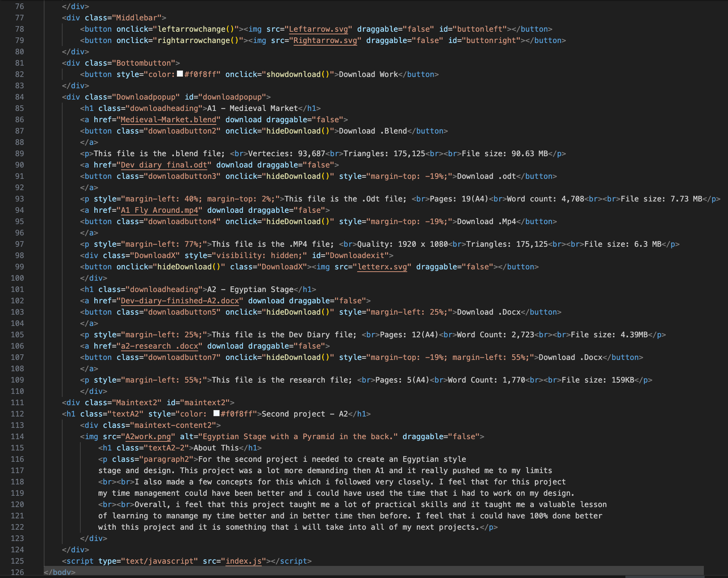The image size is (728, 578).
Task: Open the Dev diary final.odt link
Action: [x=164, y=165]
